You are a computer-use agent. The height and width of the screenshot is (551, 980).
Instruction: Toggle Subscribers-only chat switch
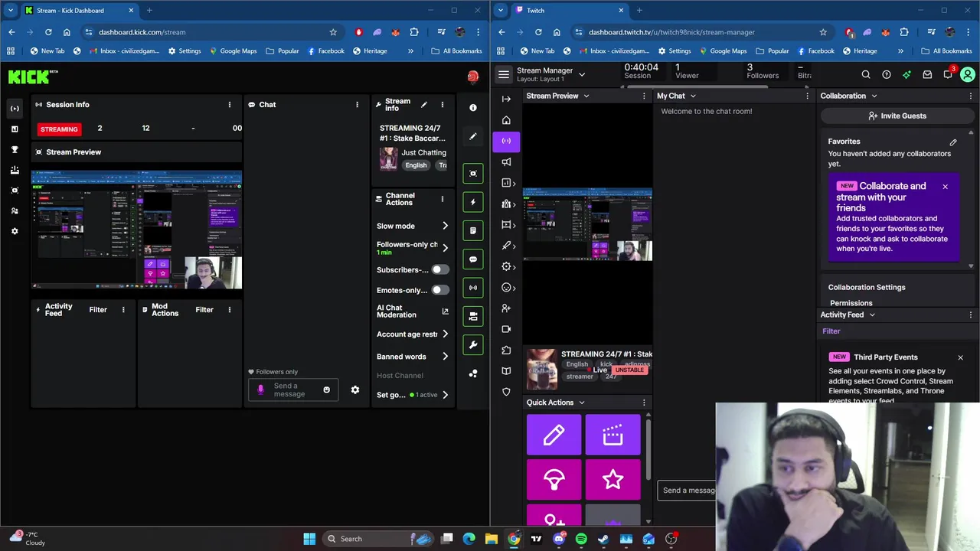(x=439, y=270)
